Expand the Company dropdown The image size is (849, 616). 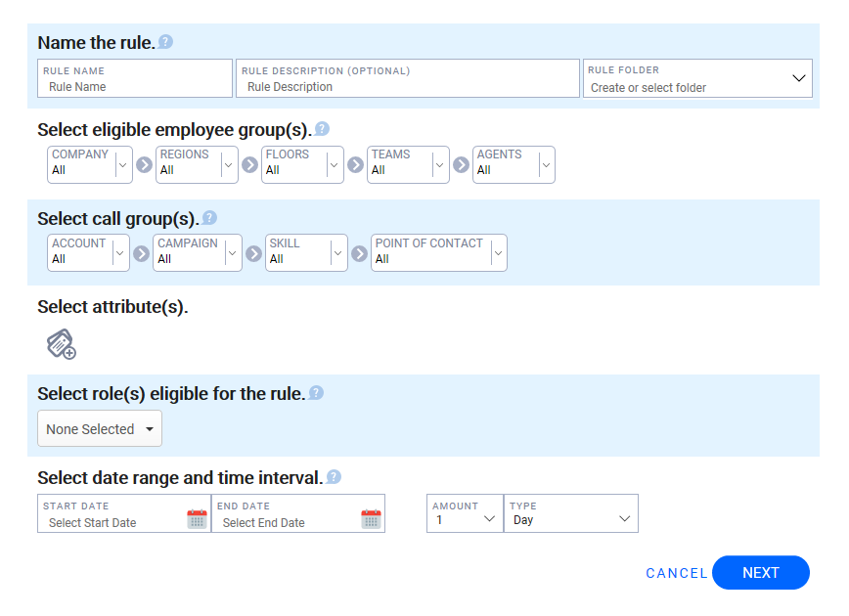(x=90, y=164)
